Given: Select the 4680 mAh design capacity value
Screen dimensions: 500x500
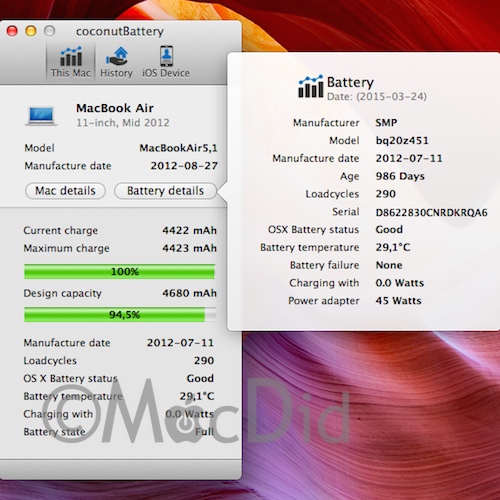Looking at the screenshot, I should click(x=189, y=293).
